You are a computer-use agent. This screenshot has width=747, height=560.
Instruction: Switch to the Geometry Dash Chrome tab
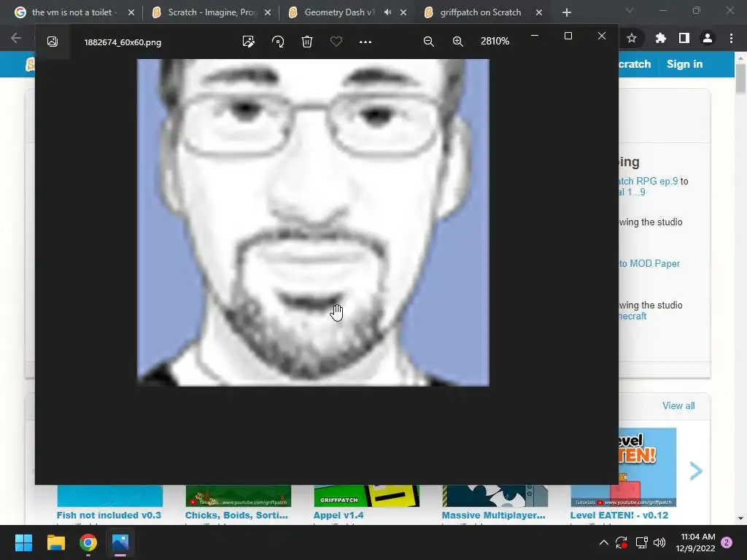(339, 12)
